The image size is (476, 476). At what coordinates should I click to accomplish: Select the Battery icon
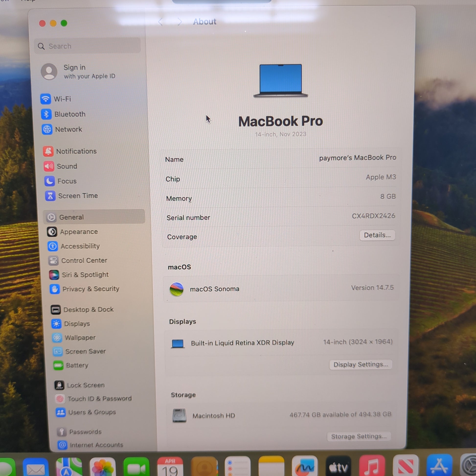(58, 365)
